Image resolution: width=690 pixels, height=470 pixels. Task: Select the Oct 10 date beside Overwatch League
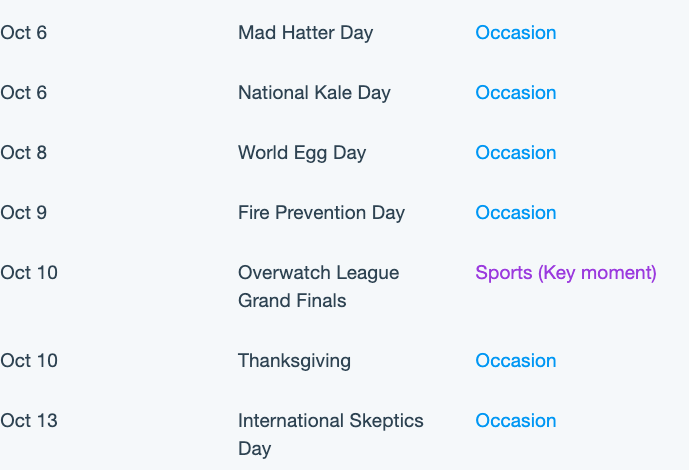point(29,273)
